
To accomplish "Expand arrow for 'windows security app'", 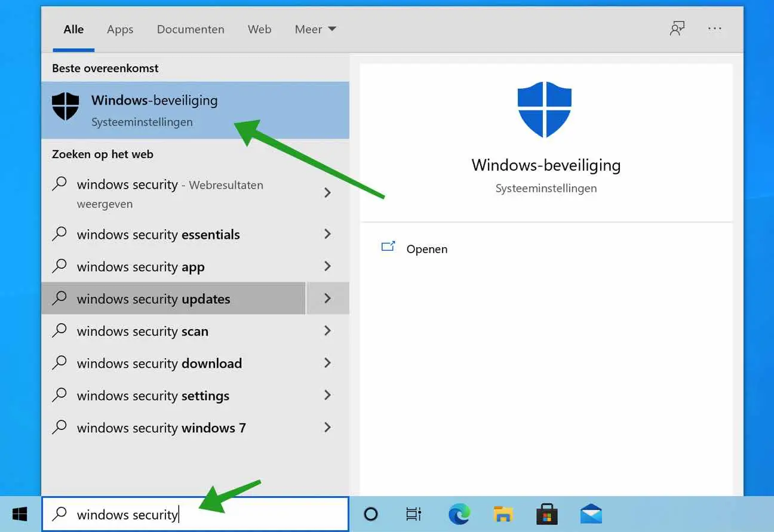I will tap(327, 266).
